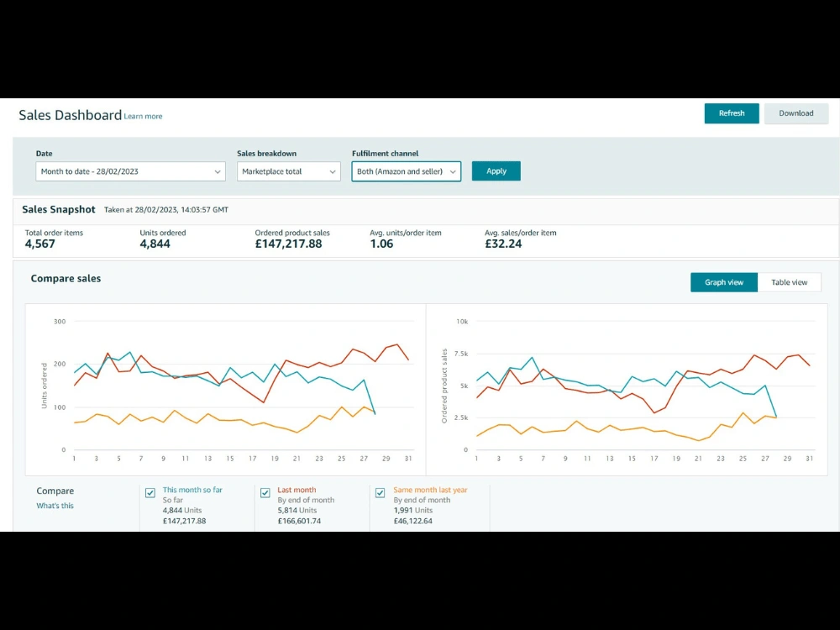Screen dimensions: 840x630
Task: Switch to Graph view tab
Action: point(724,282)
